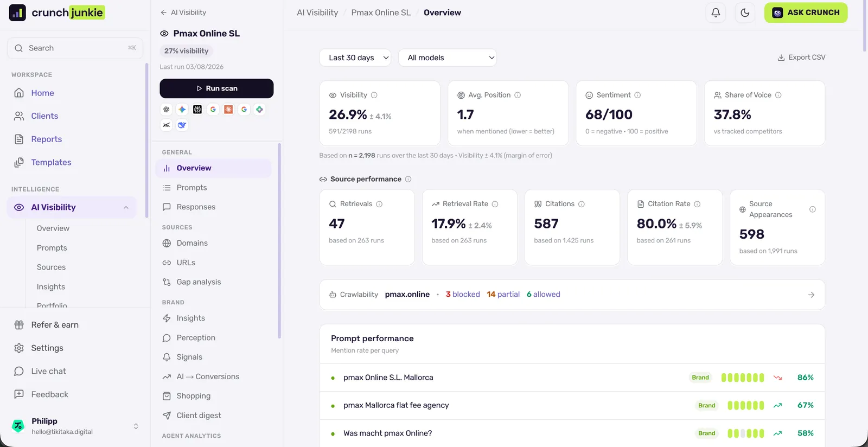Open Gap analysis
The height and width of the screenshot is (447, 868).
[199, 282]
